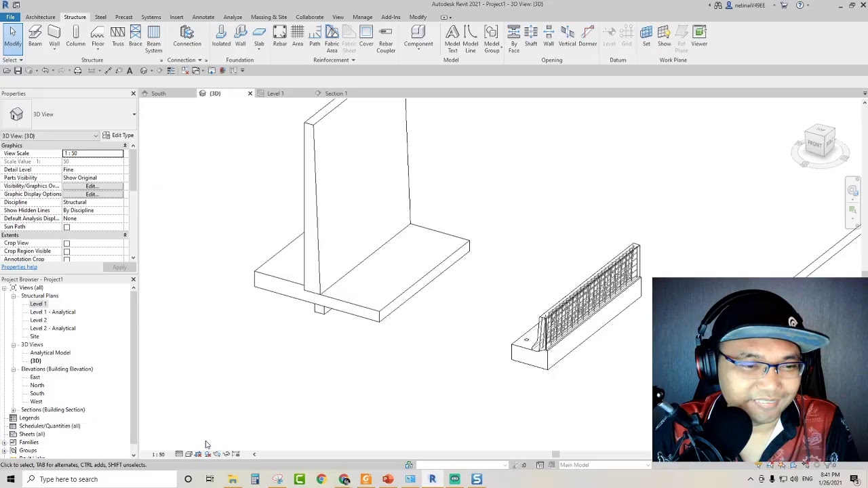Click Edit for Graphic Display Options
The width and height of the screenshot is (868, 488).
92,195
